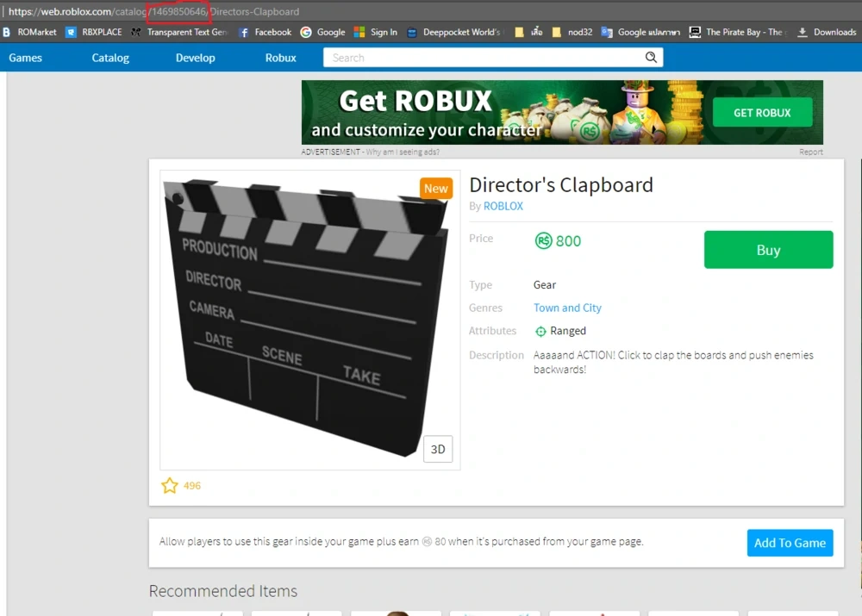The width and height of the screenshot is (862, 616).
Task: Click the orange New badge
Action: coord(436,189)
